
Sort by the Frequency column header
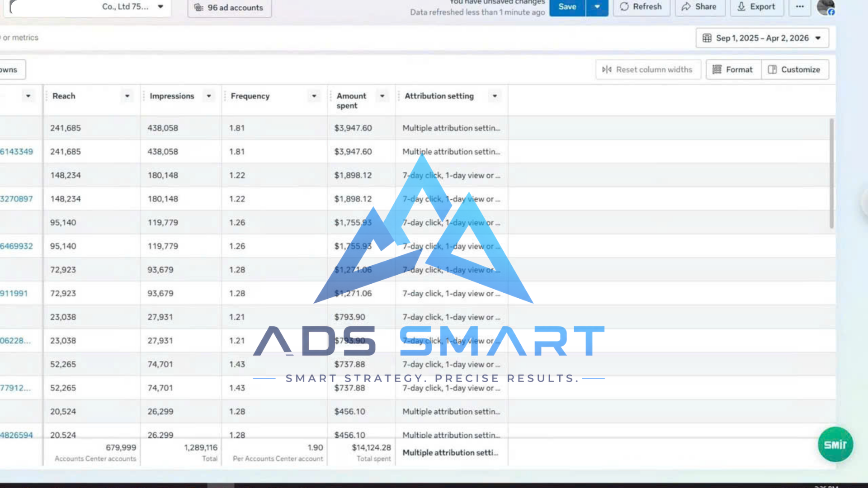coord(250,96)
